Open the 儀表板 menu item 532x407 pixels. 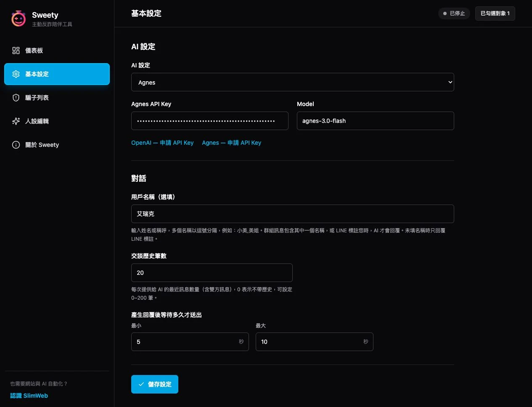pyautogui.click(x=57, y=51)
